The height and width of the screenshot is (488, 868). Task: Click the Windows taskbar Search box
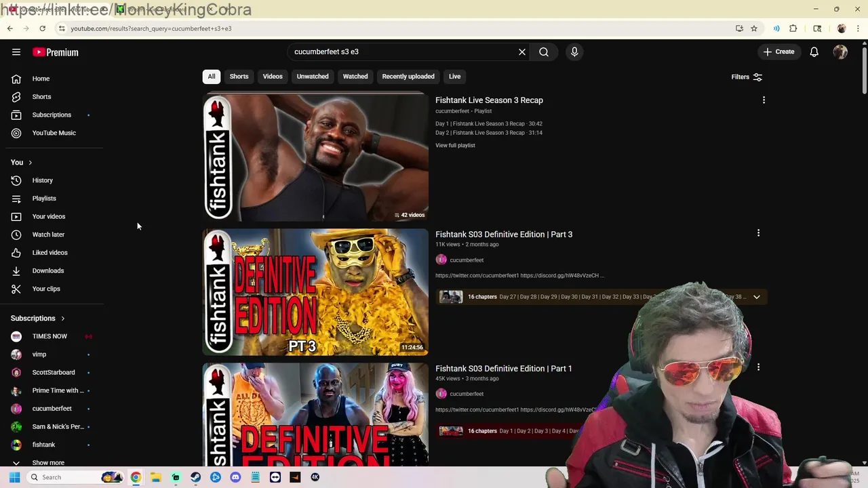pos(75,477)
